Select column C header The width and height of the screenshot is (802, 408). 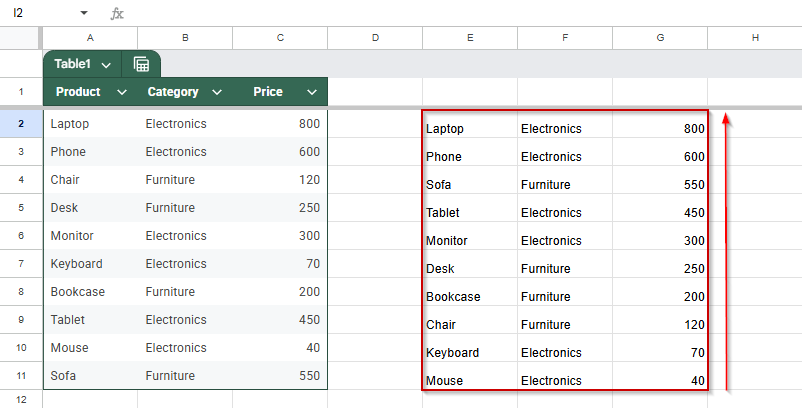[x=280, y=38]
